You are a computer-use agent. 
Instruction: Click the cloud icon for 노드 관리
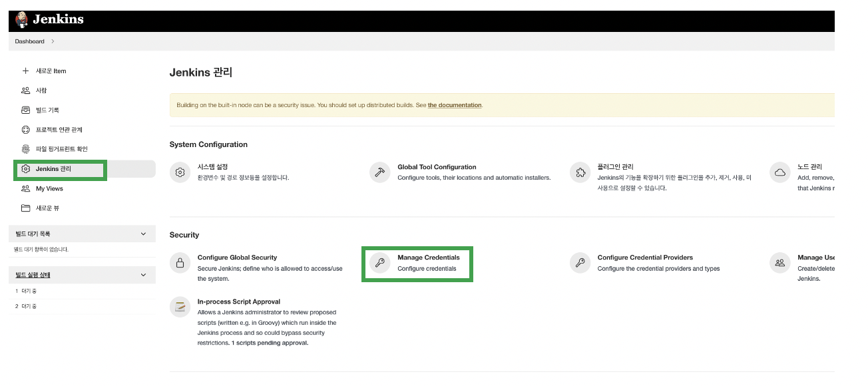[x=780, y=172]
